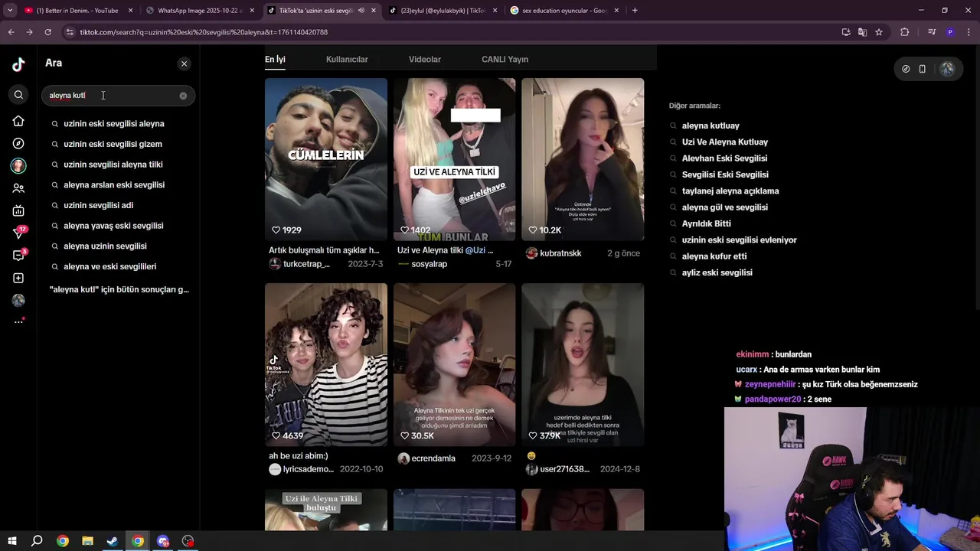980x551 pixels.
Task: Open the Friends icon in the sidebar
Action: pyautogui.click(x=18, y=188)
